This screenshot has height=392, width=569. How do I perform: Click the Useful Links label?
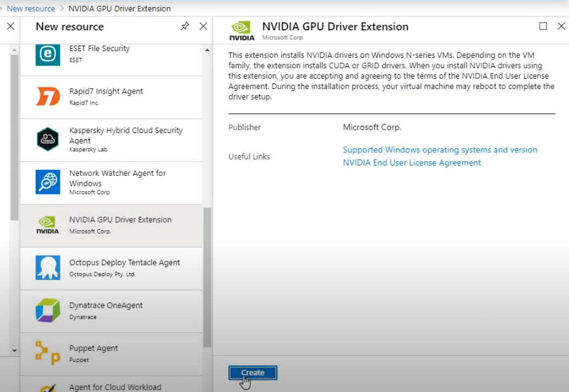coord(249,157)
